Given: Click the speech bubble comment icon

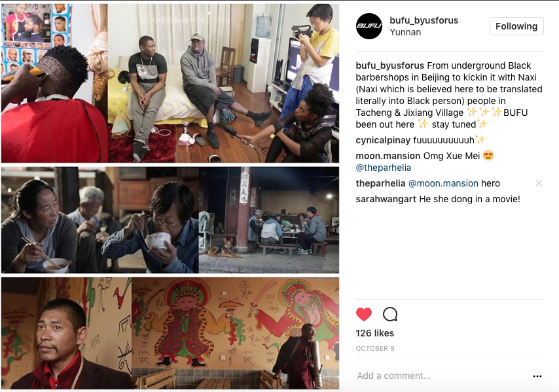Looking at the screenshot, I should [390, 314].
